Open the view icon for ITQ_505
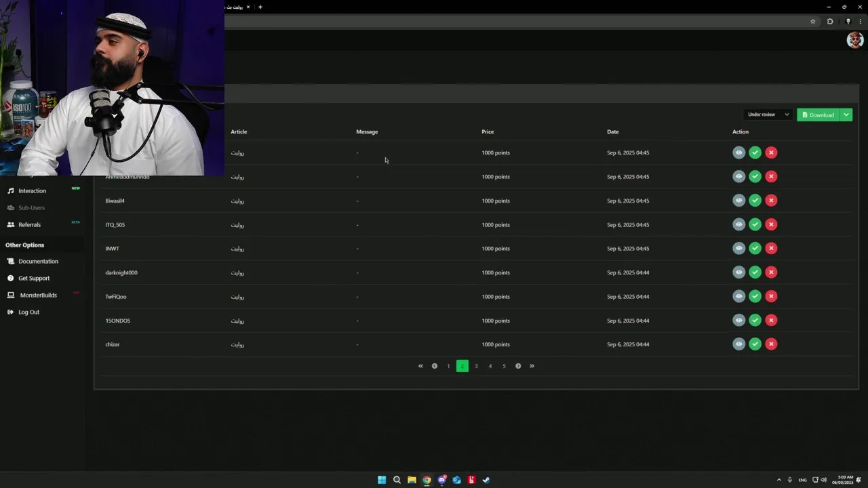 pyautogui.click(x=738, y=224)
